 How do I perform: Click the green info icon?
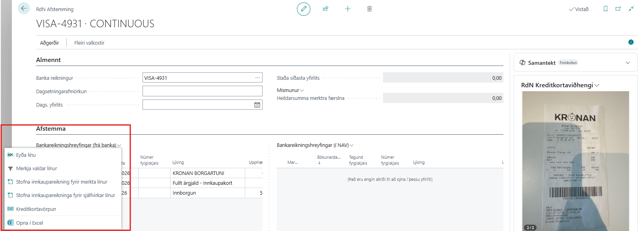click(631, 42)
